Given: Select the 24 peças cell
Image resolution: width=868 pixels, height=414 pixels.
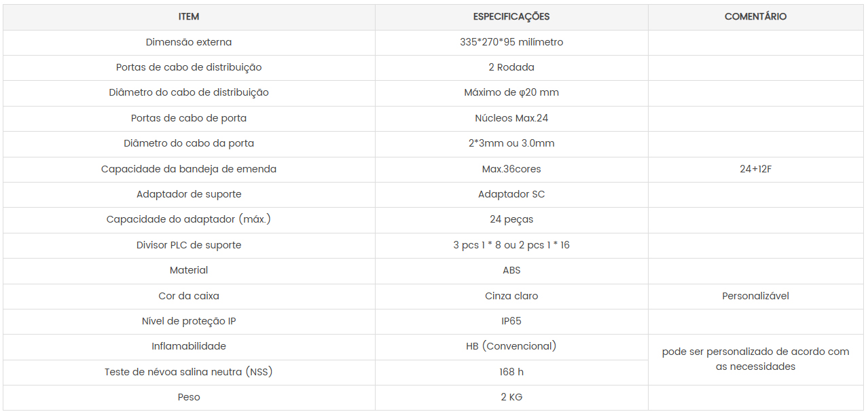Looking at the screenshot, I should click(x=511, y=219).
